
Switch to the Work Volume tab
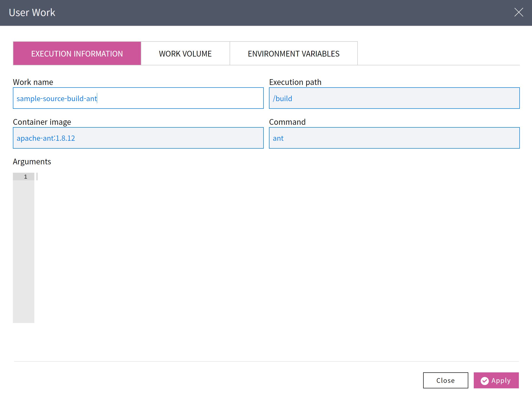coord(185,54)
